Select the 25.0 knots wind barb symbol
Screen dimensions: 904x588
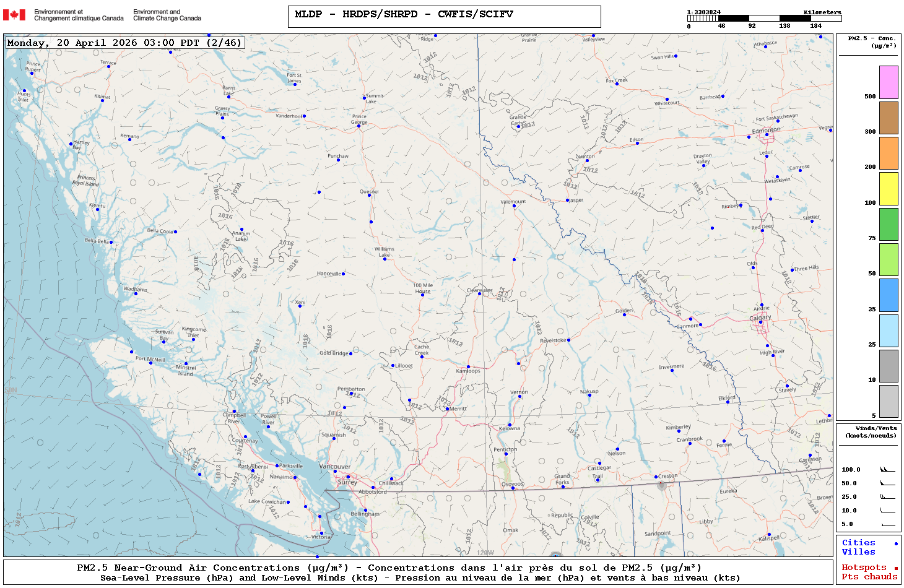point(887,497)
